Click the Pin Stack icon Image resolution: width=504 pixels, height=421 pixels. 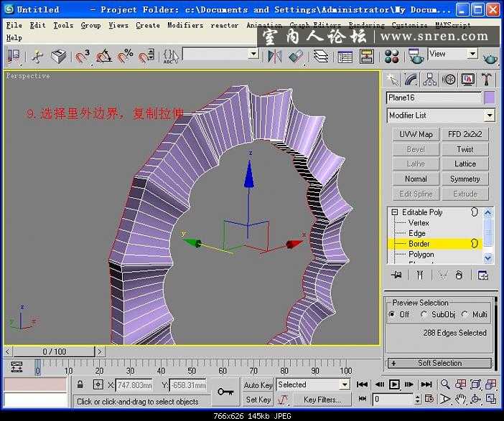click(x=395, y=275)
